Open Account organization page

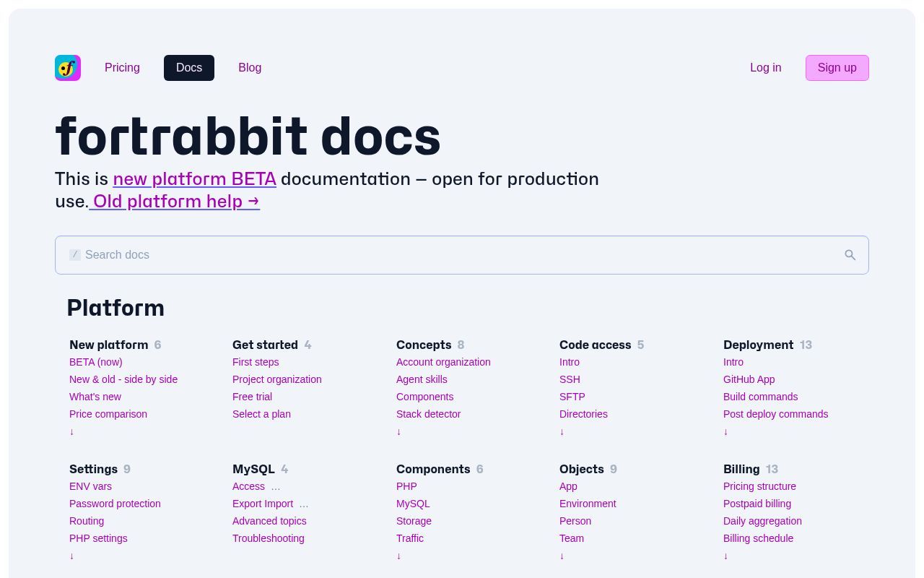point(443,362)
